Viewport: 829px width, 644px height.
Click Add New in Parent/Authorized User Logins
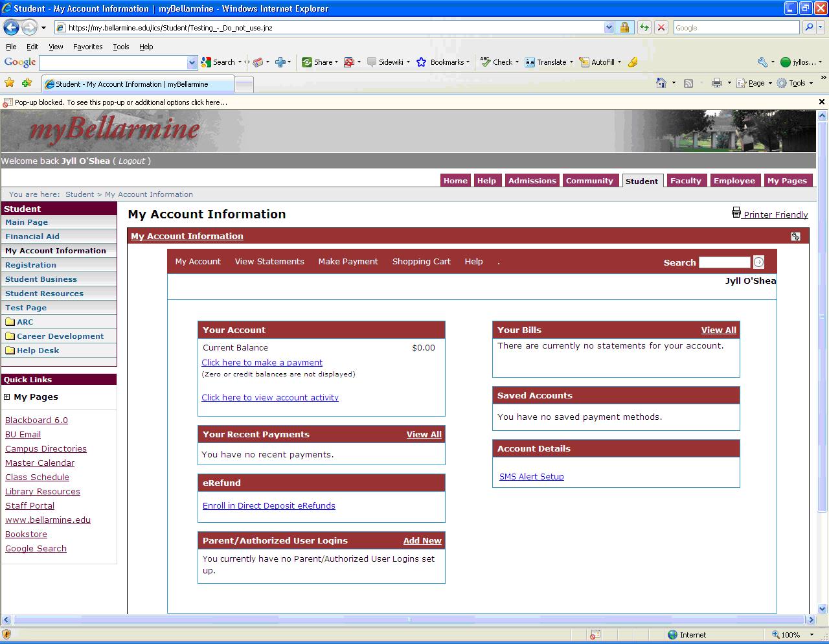point(422,541)
